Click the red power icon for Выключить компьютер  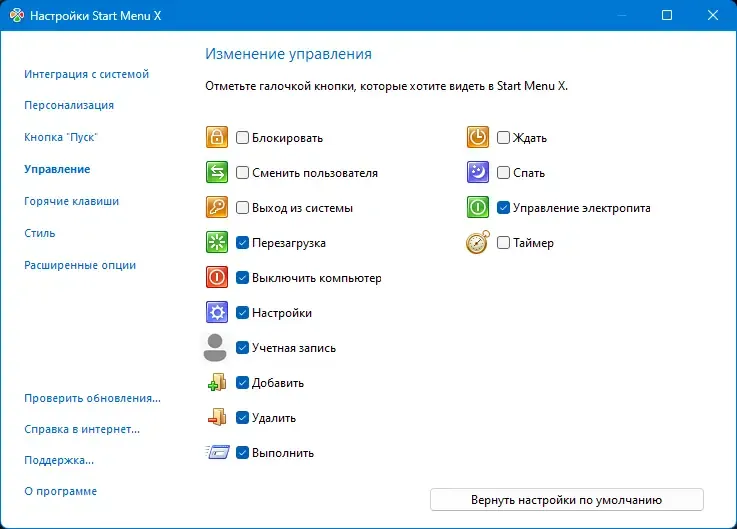coord(217,277)
